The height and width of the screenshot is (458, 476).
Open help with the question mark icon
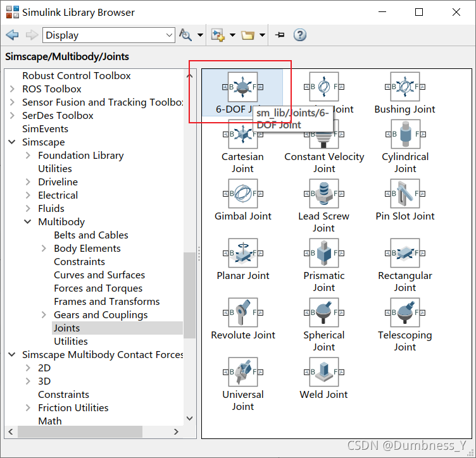tap(299, 35)
